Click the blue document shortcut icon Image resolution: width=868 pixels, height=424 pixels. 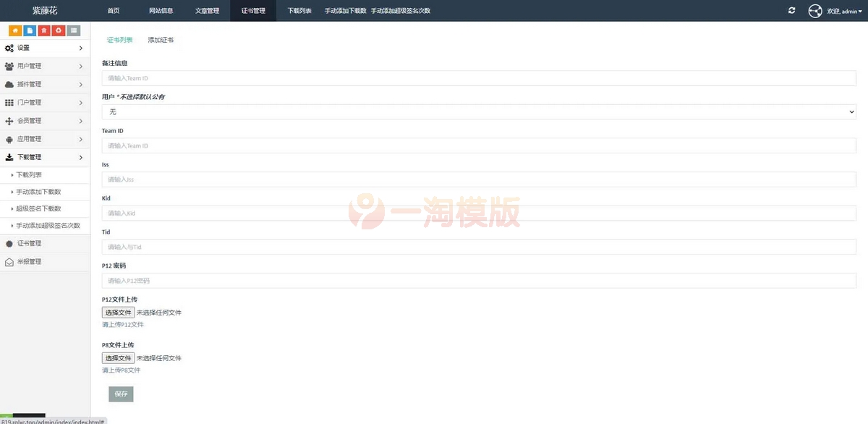[31, 30]
